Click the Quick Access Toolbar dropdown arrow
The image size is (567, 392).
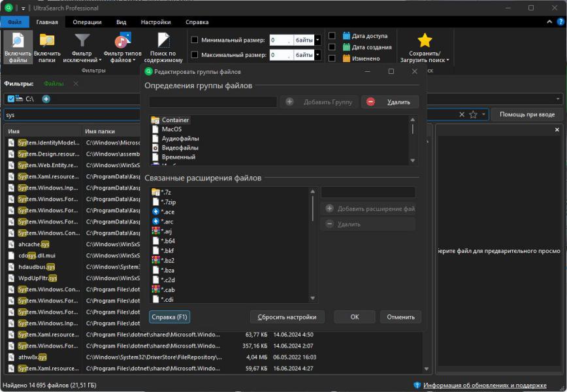tap(23, 8)
